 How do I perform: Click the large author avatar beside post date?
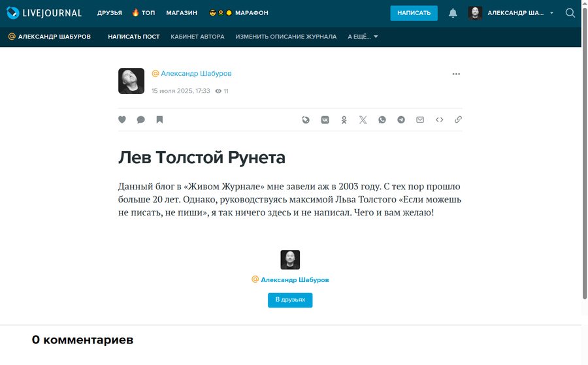[131, 81]
